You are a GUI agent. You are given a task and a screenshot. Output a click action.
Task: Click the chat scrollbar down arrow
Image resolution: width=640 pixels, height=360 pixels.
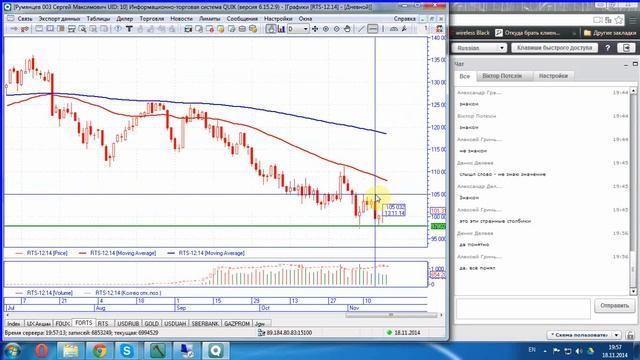[633, 291]
